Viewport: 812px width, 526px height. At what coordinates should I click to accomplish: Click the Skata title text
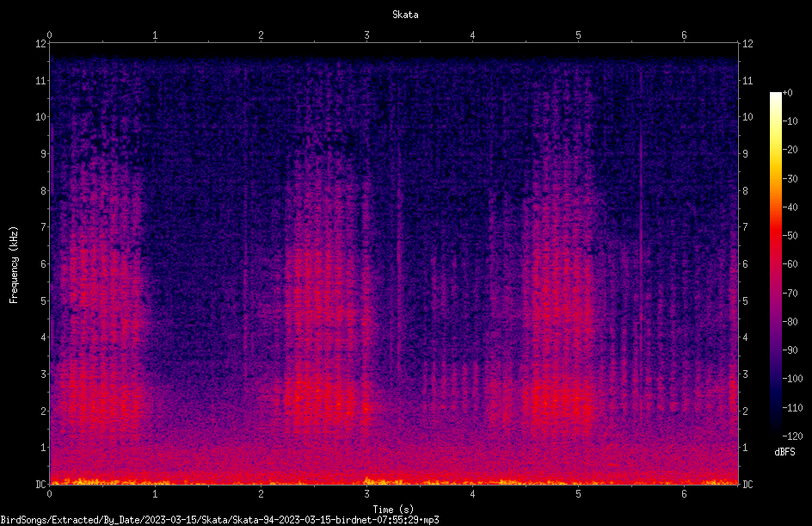pyautogui.click(x=405, y=15)
